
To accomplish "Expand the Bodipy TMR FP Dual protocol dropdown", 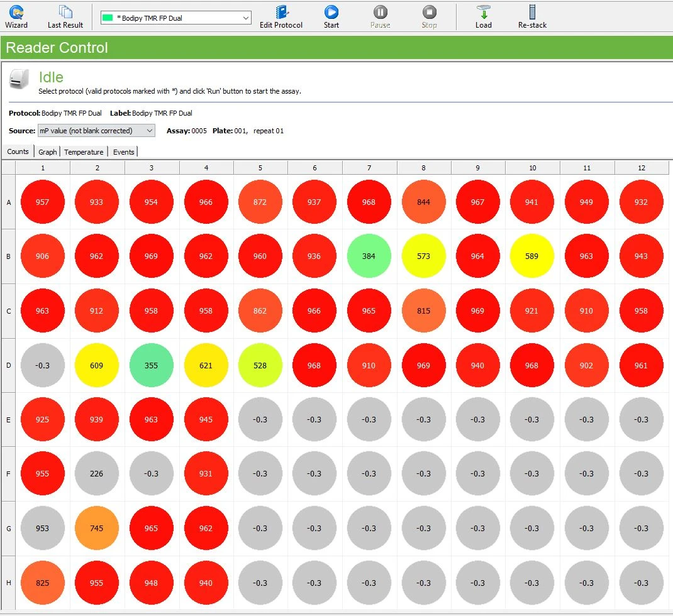I will pyautogui.click(x=246, y=18).
